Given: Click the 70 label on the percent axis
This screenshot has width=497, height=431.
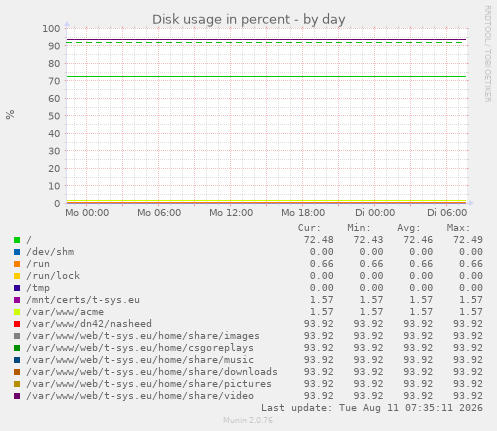Looking at the screenshot, I should pos(54,81).
